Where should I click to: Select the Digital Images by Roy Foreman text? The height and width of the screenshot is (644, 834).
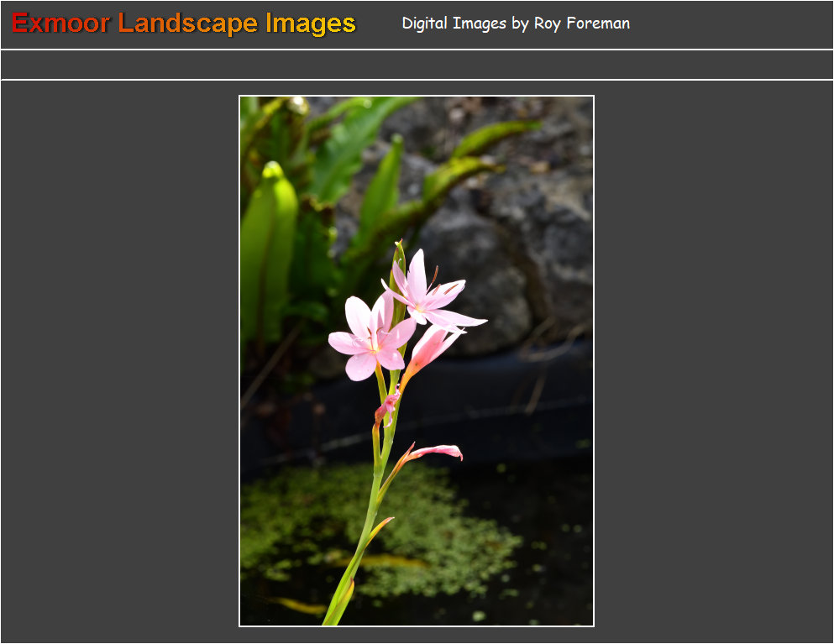click(515, 24)
